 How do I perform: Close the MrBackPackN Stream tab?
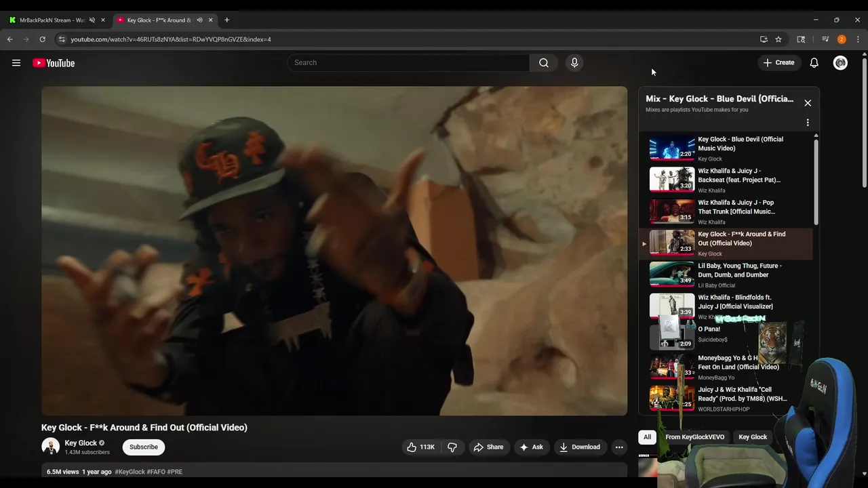103,20
